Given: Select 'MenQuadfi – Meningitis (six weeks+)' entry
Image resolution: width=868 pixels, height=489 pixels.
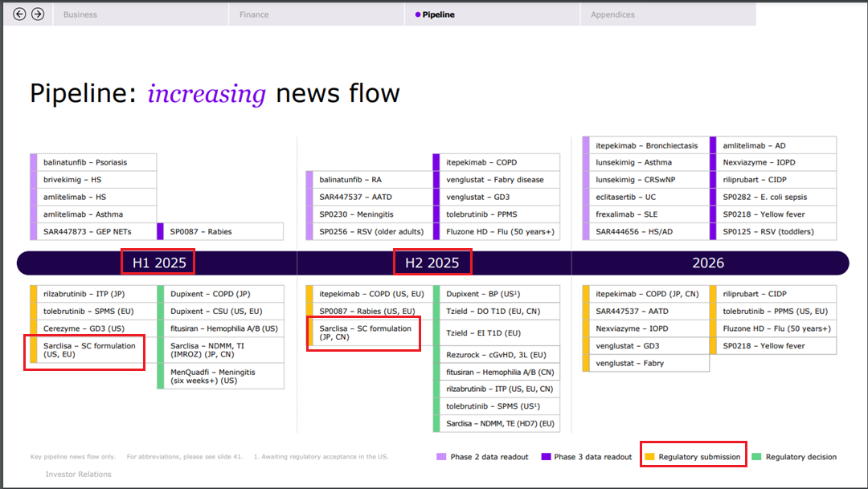Looking at the screenshot, I should [220, 376].
